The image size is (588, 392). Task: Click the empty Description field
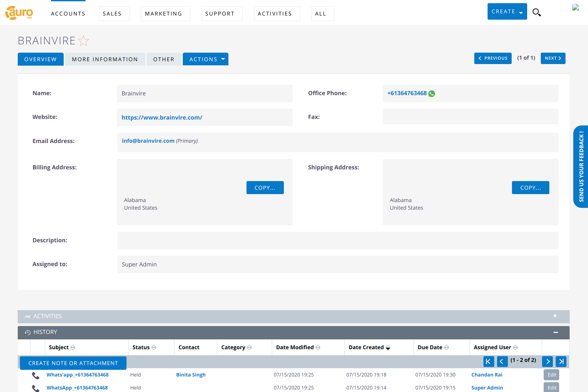coord(338,240)
